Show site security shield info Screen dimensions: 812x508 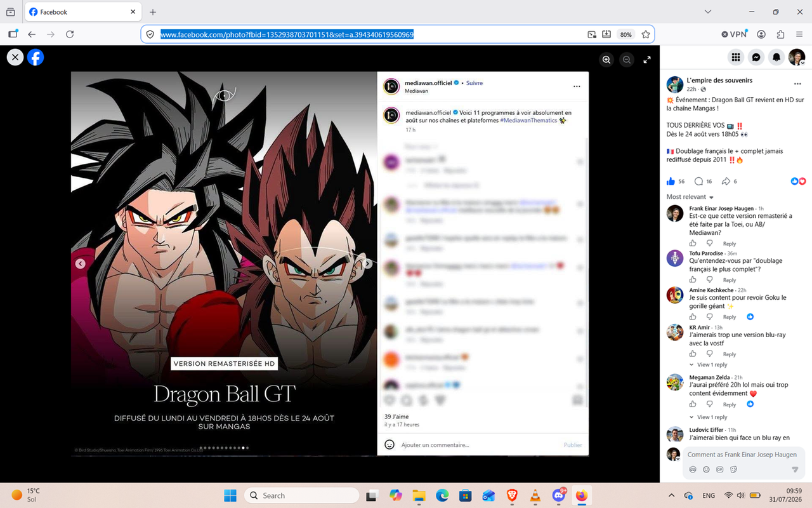coord(150,34)
